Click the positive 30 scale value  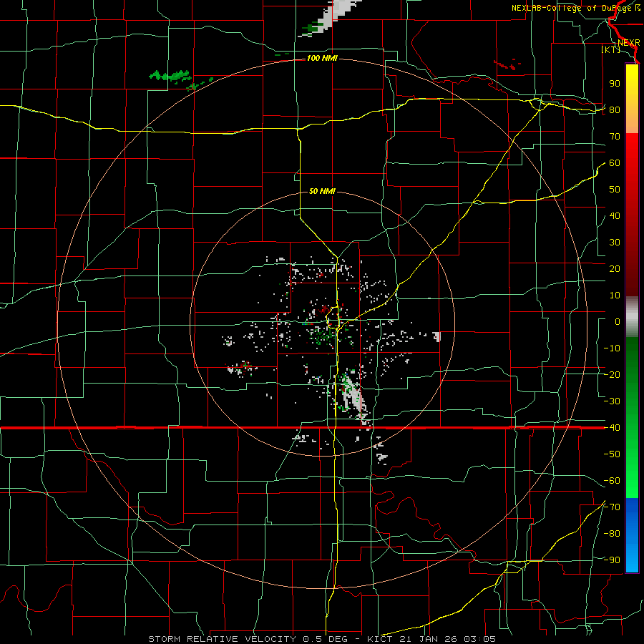pos(615,243)
